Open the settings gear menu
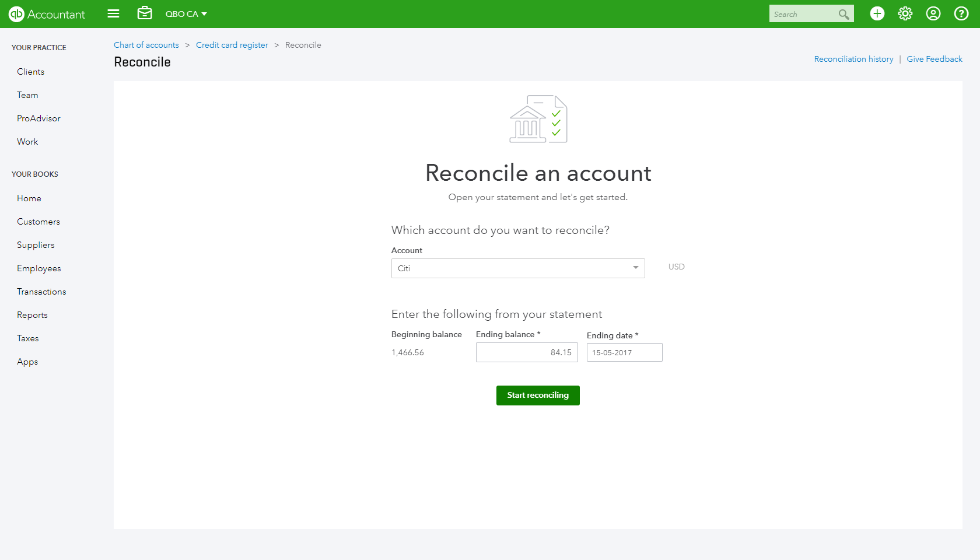 905,13
